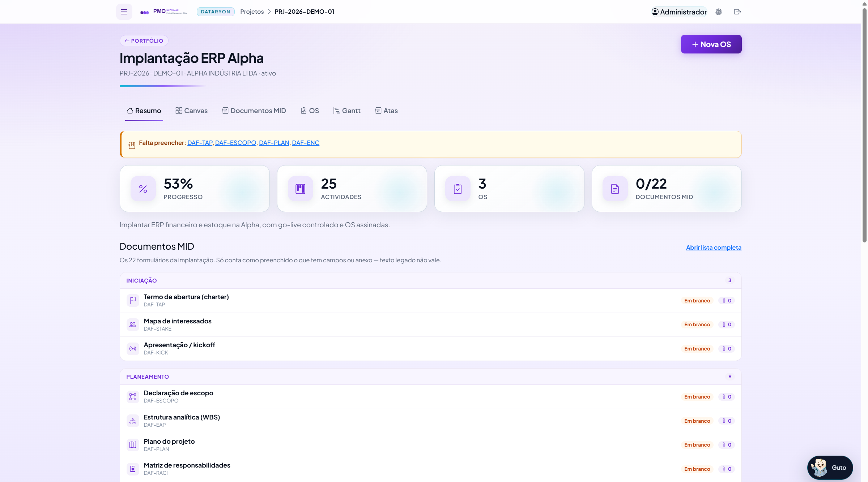Open the Administrador user profile

[679, 12]
